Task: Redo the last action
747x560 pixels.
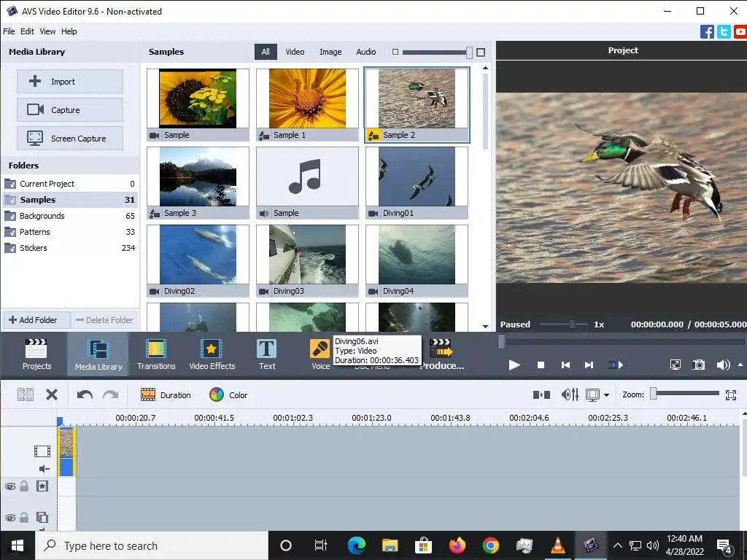Action: tap(111, 394)
